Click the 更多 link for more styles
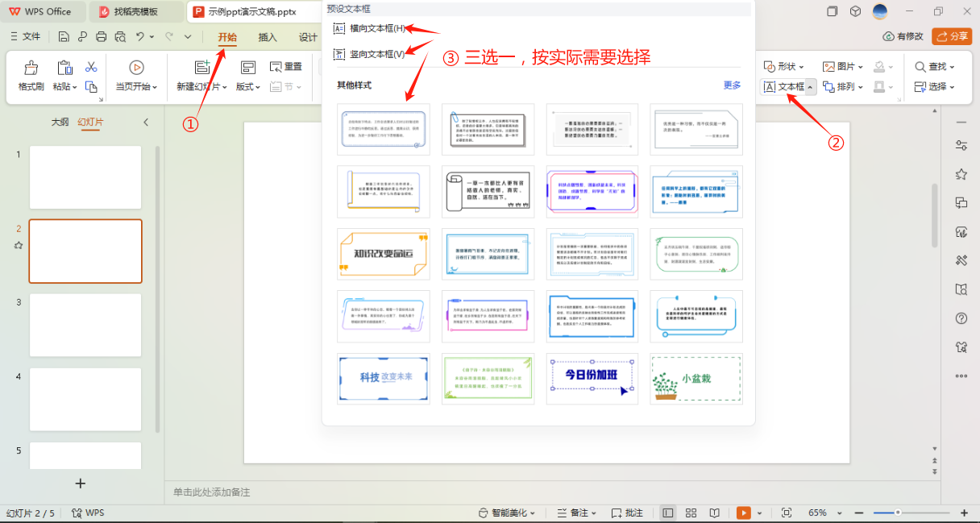Image resolution: width=980 pixels, height=523 pixels. pos(731,85)
